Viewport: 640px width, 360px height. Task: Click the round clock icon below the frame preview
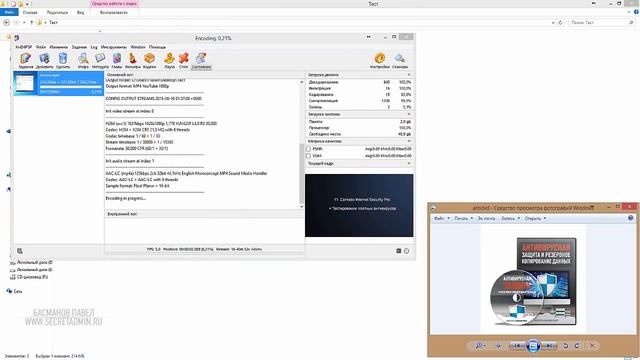coord(407,251)
